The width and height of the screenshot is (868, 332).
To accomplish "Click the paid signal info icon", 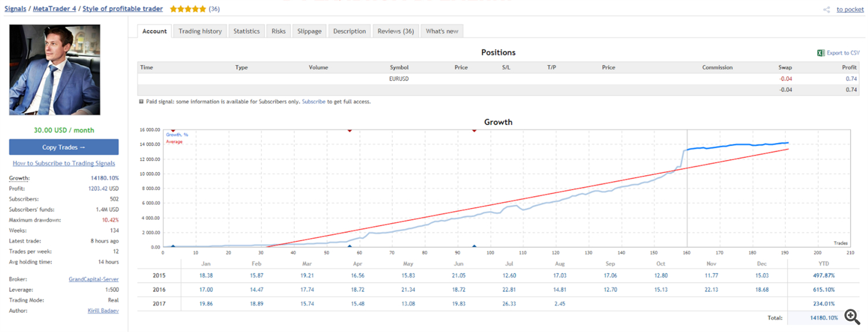I will click(x=141, y=101).
